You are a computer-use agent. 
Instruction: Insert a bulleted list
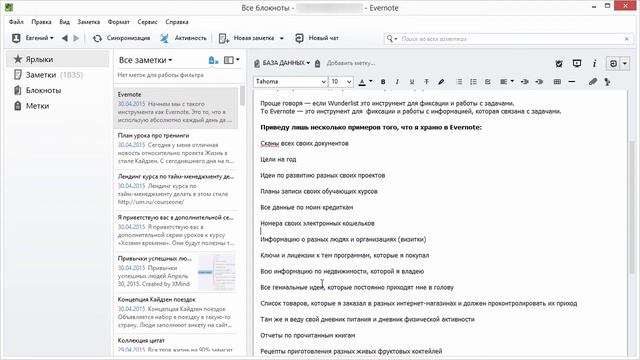click(x=459, y=82)
